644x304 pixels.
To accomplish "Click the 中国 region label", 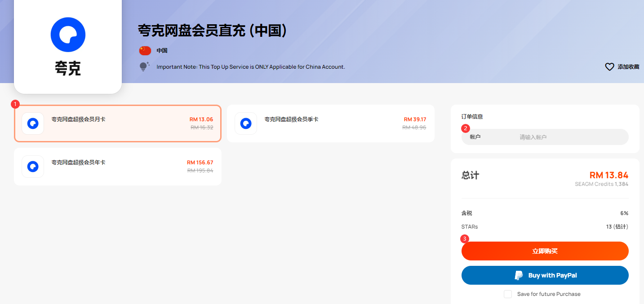I will coord(162,51).
